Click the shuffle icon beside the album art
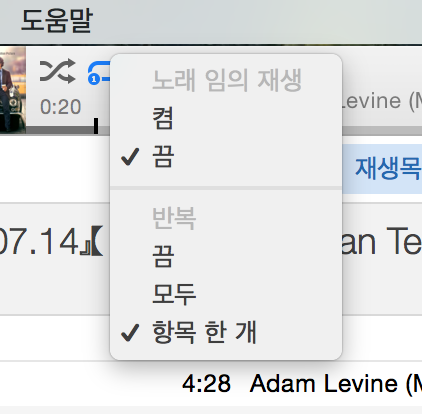 click(x=57, y=71)
